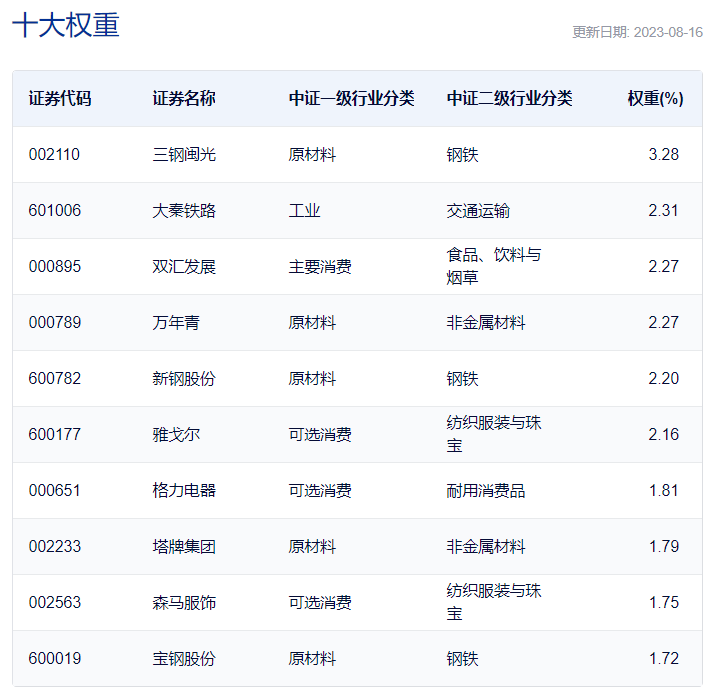Click 交通运输 sub-industry cell
Image resolution: width=711 pixels, height=695 pixels.
click(x=478, y=210)
